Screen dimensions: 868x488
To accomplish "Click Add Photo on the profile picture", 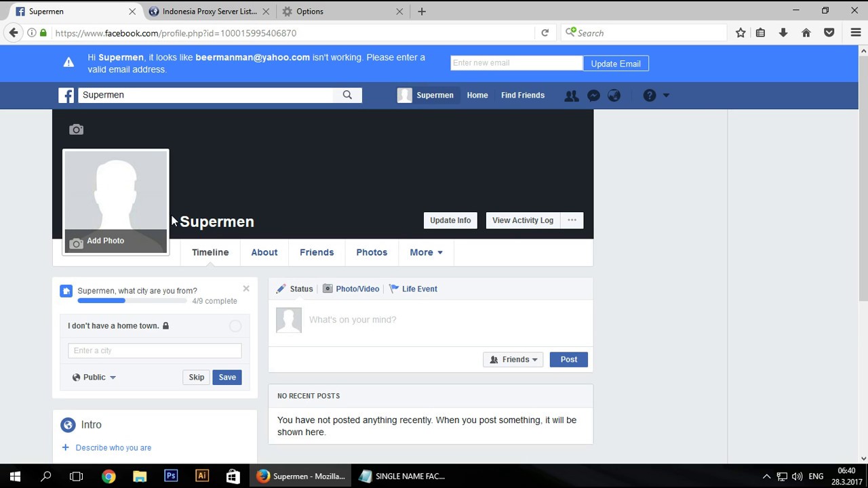I will 115,241.
